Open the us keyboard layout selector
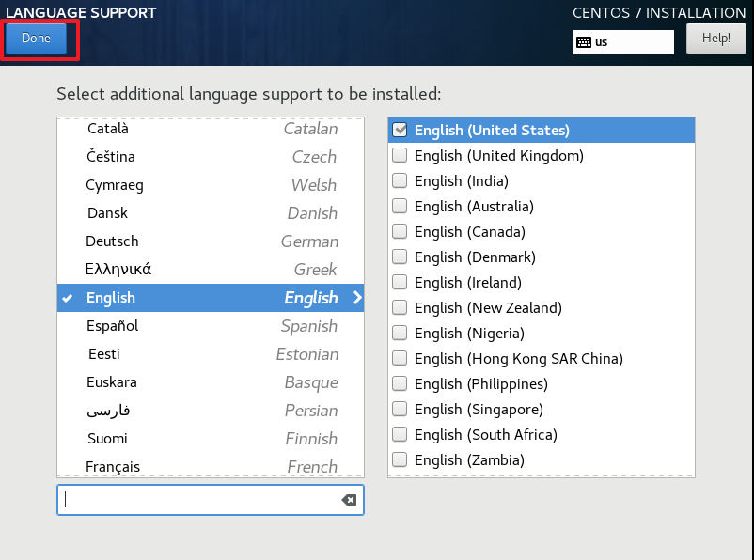The height and width of the screenshot is (560, 754). click(622, 42)
